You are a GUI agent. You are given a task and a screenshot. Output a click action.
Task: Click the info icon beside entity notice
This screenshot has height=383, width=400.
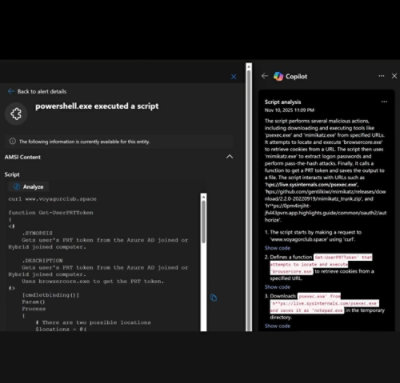pos(12,141)
